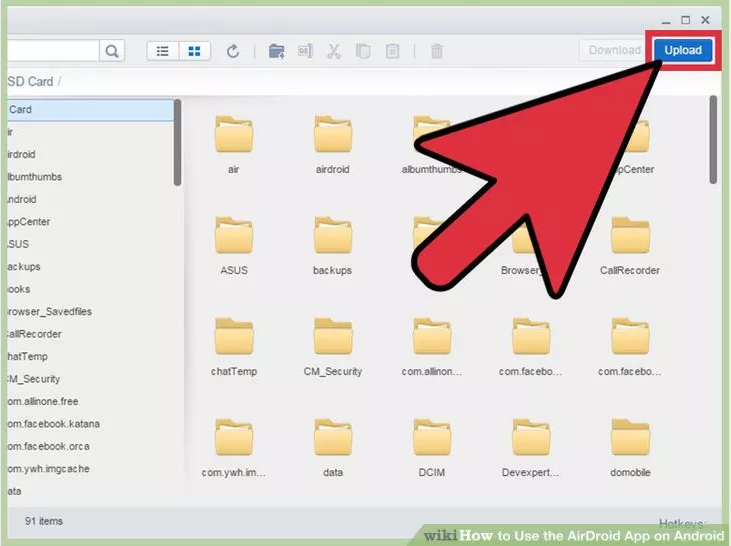Click the Download button
Image resolution: width=731 pixels, height=546 pixels.
coord(614,50)
